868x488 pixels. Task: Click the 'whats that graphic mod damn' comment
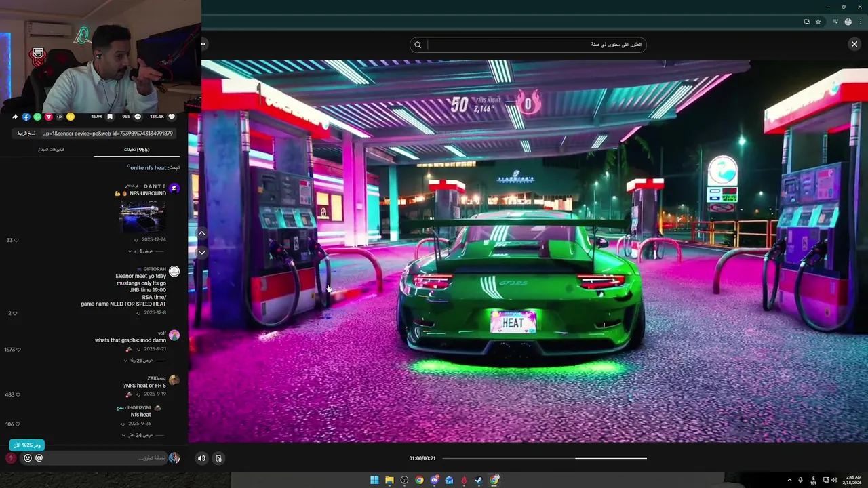[130, 340]
